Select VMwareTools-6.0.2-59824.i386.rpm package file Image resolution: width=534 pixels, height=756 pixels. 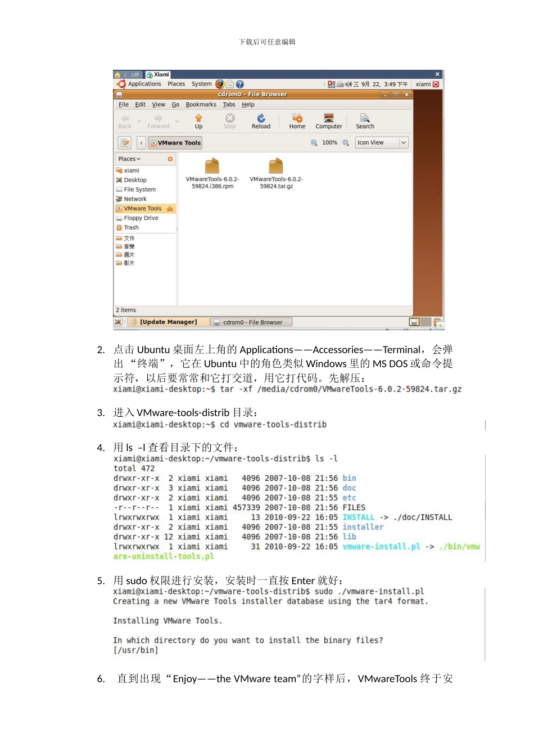212,174
